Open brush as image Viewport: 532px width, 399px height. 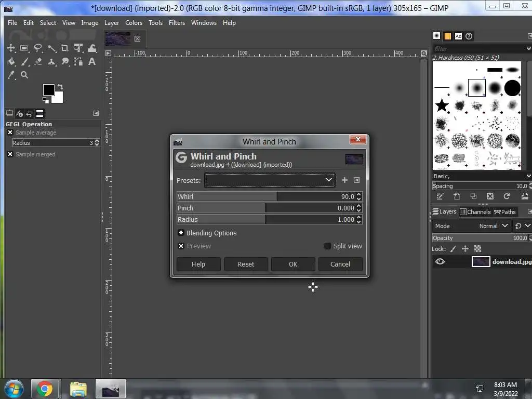click(x=525, y=196)
